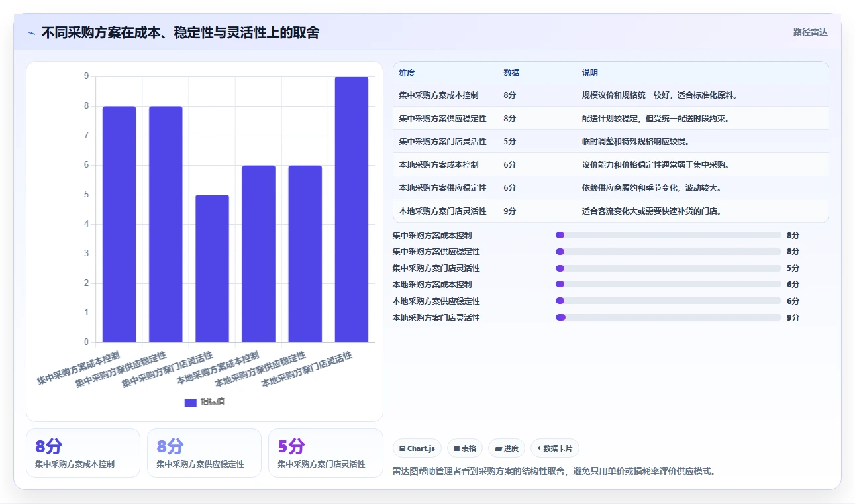This screenshot has height=504, width=855.
Task: Click the 数据卡片 tag chip
Action: click(x=555, y=448)
